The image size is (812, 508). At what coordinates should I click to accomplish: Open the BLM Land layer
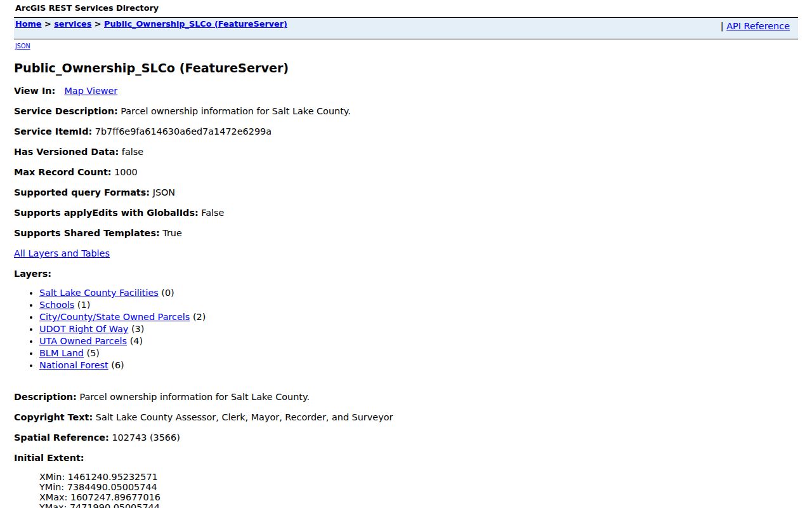[62, 353]
